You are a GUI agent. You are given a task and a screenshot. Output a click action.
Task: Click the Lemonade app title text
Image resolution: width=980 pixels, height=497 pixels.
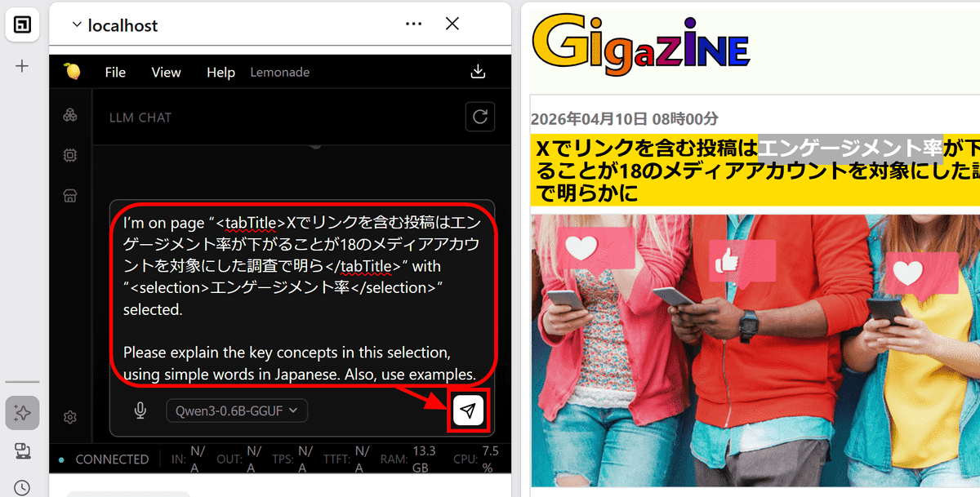[x=279, y=72]
